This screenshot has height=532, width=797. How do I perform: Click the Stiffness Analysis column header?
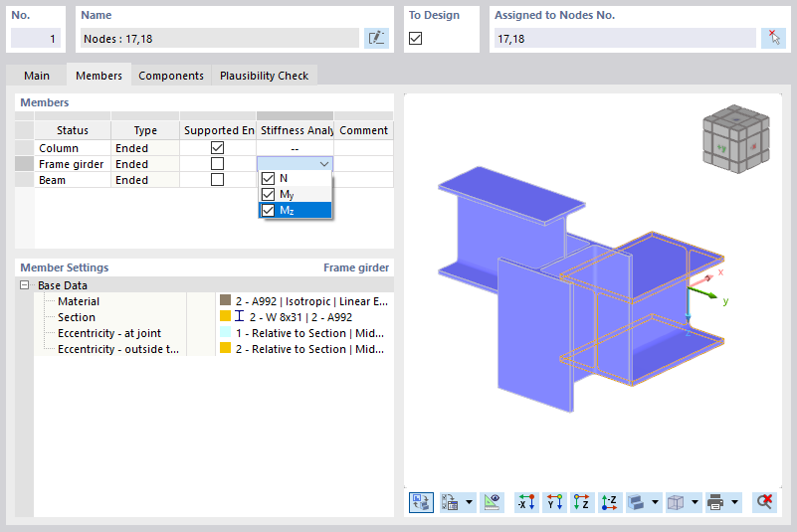coord(295,130)
